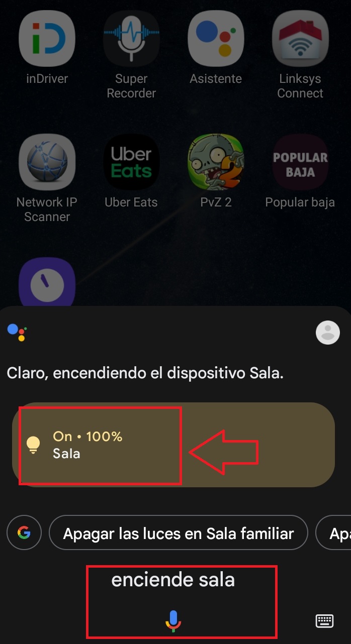Tap the Sala light bulb icon
This screenshot has width=351, height=644.
click(33, 445)
